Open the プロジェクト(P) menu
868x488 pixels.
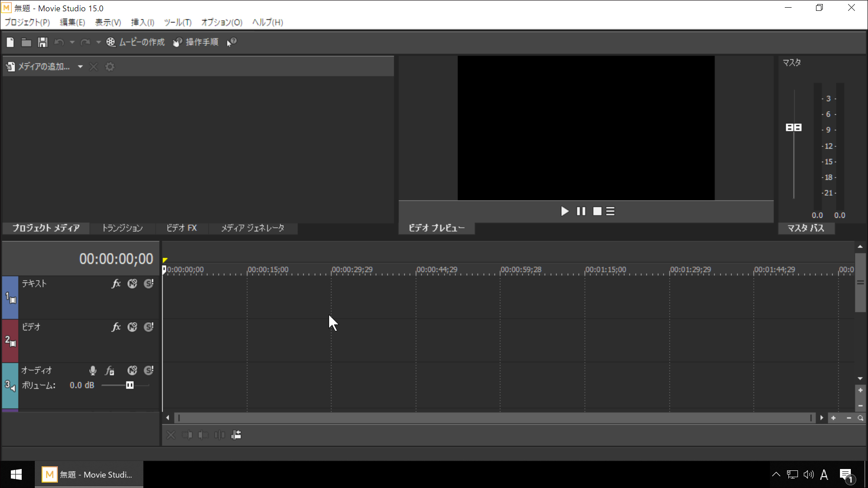tap(27, 22)
